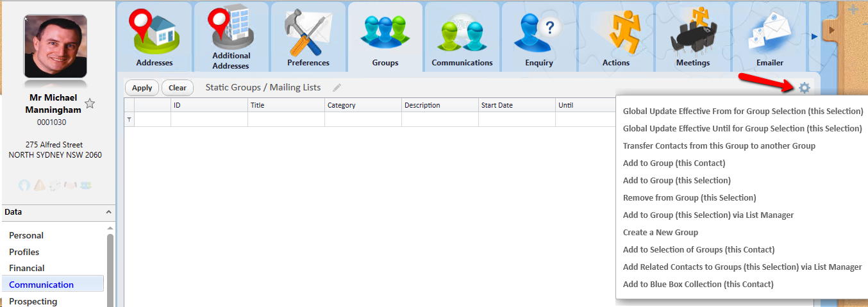Click the Title column filter field
This screenshot has height=307, width=868.
point(286,120)
